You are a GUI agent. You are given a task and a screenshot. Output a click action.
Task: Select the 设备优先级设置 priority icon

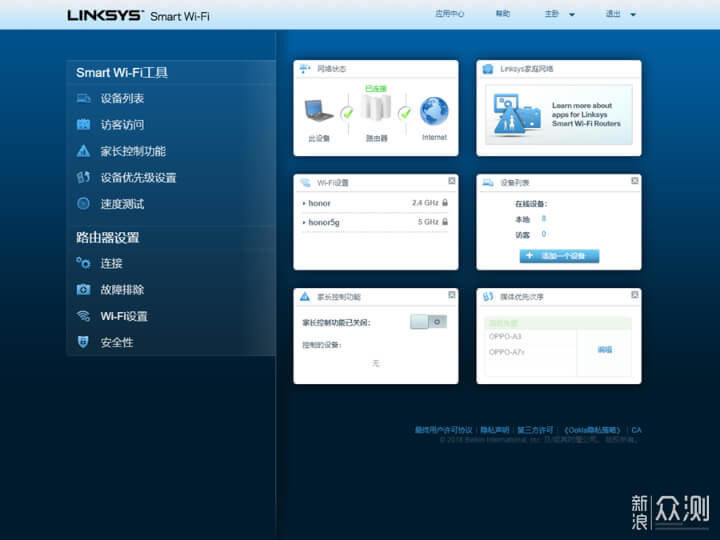click(83, 178)
